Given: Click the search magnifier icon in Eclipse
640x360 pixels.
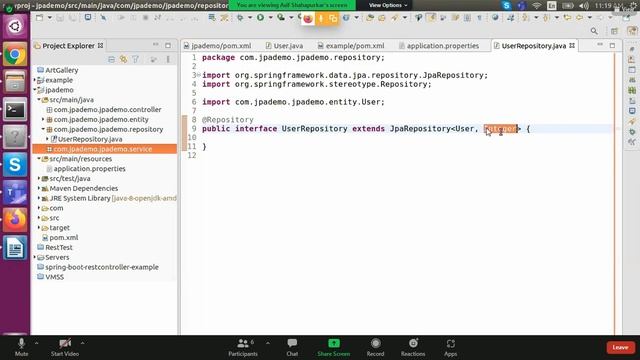Looking at the screenshot, I should [x=594, y=31].
